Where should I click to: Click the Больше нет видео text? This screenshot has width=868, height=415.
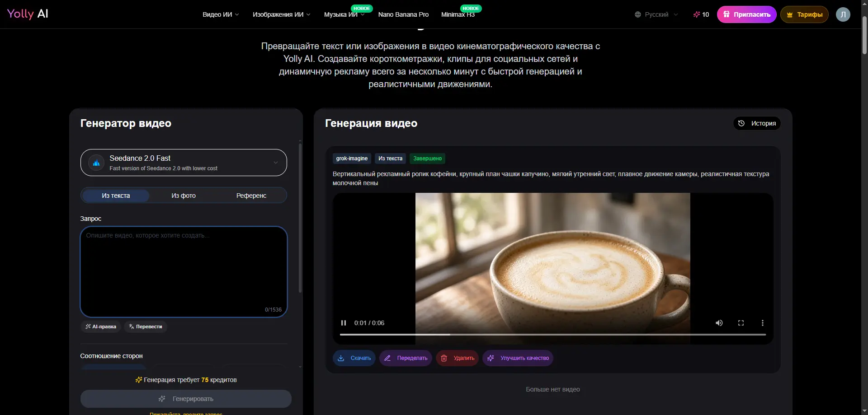(553, 389)
